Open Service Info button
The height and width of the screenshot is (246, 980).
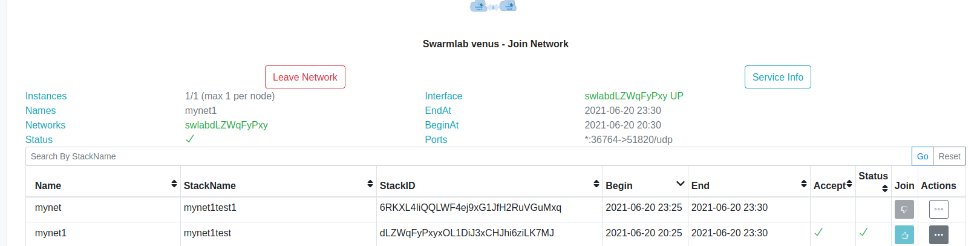tap(777, 77)
